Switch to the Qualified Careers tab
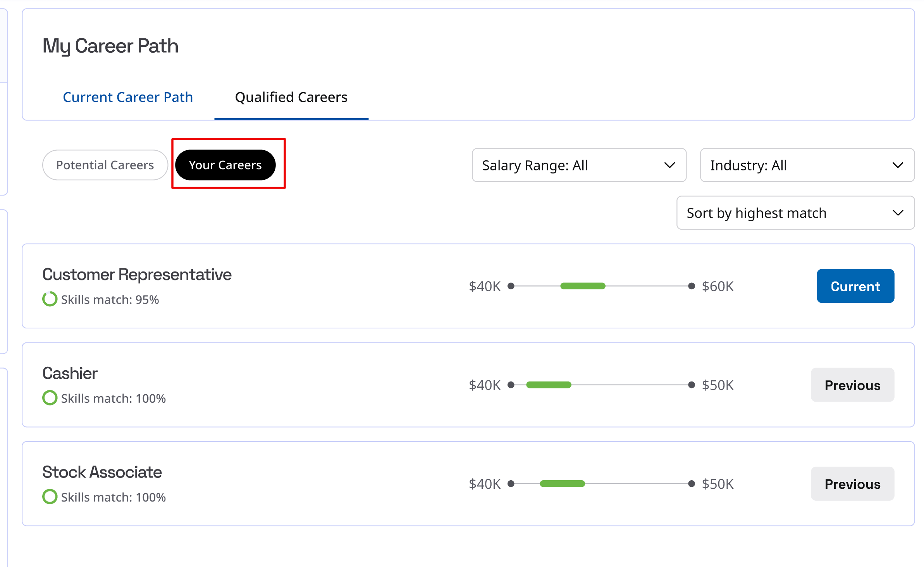 [x=291, y=97]
